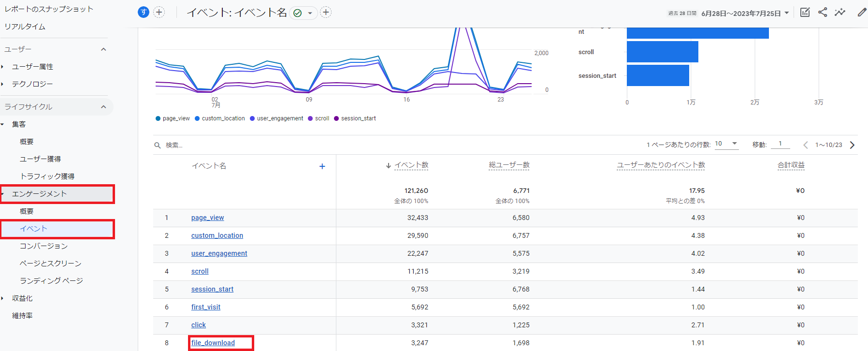Select リアルタイム in the left navigation
868x351 pixels.
[x=25, y=27]
